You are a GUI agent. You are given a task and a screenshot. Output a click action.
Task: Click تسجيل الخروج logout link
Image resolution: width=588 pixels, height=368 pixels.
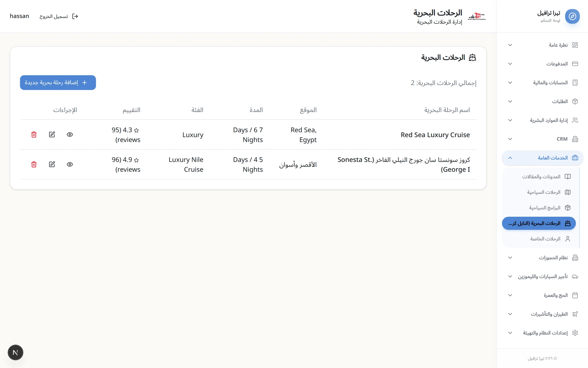click(x=59, y=16)
